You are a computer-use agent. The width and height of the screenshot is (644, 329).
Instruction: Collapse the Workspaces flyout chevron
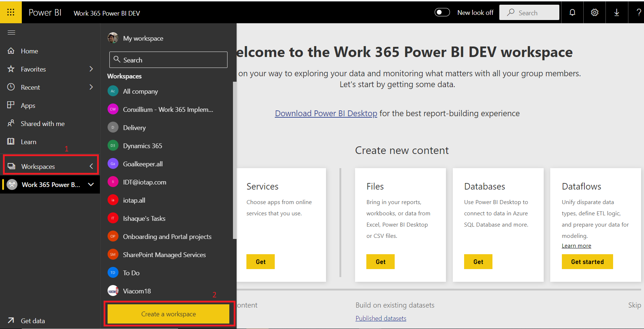[x=91, y=166]
